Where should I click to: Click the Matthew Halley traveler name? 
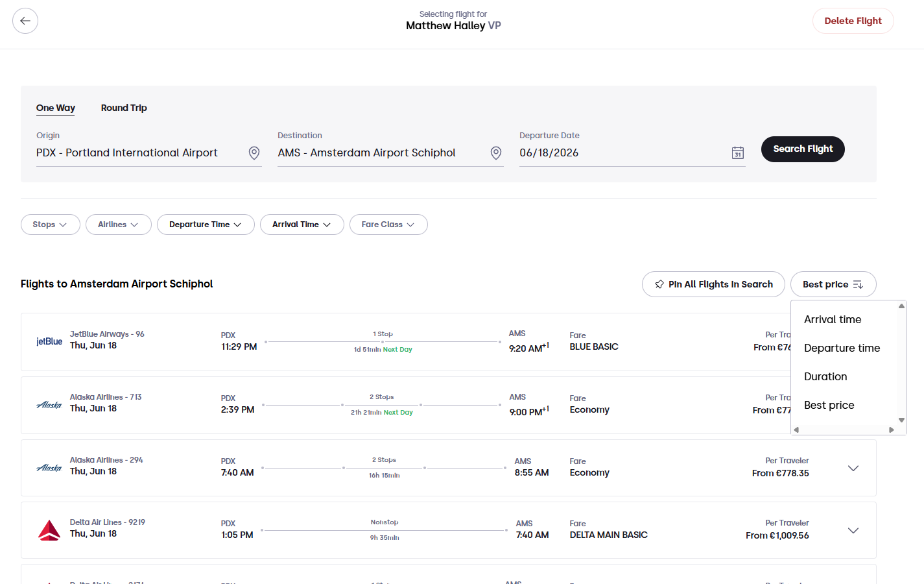[445, 26]
